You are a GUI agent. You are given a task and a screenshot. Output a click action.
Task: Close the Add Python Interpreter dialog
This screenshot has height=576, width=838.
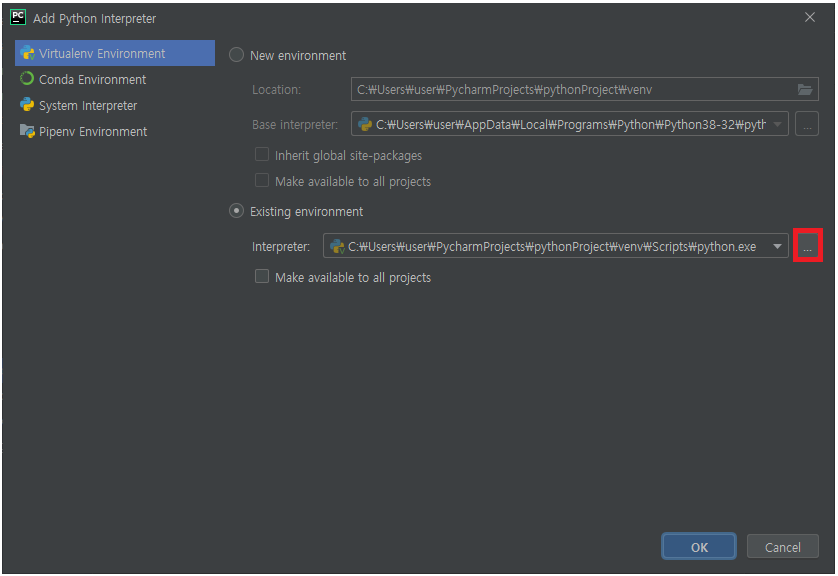click(x=810, y=18)
